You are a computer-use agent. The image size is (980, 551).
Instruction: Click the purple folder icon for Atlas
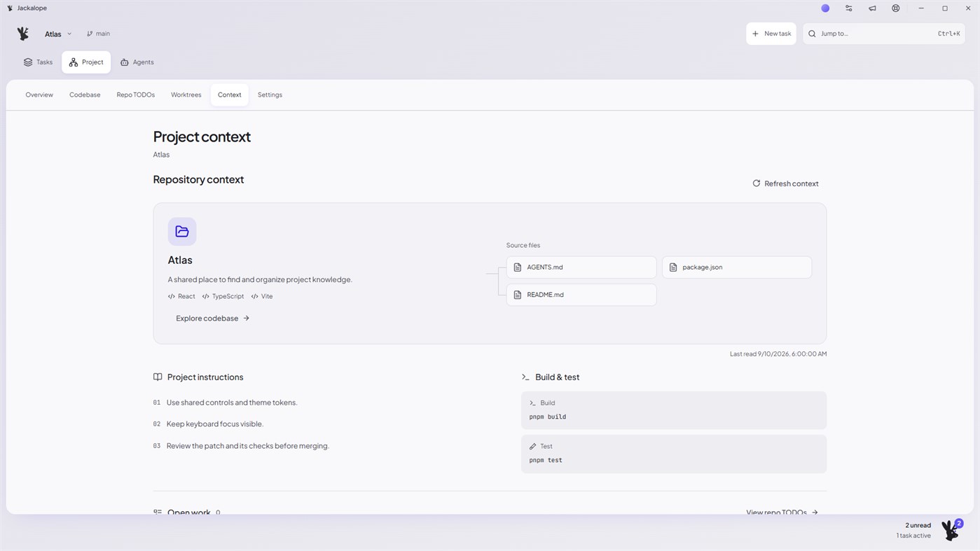click(182, 231)
